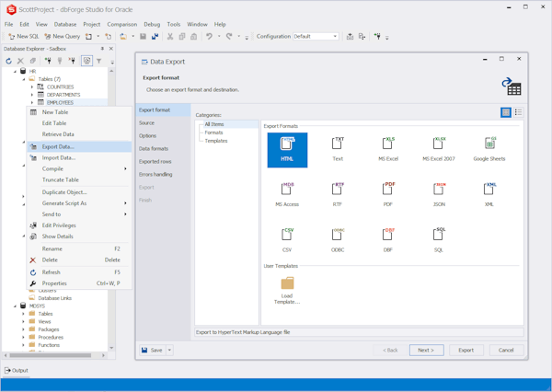Click Edit Privileges in context menu

click(79, 225)
